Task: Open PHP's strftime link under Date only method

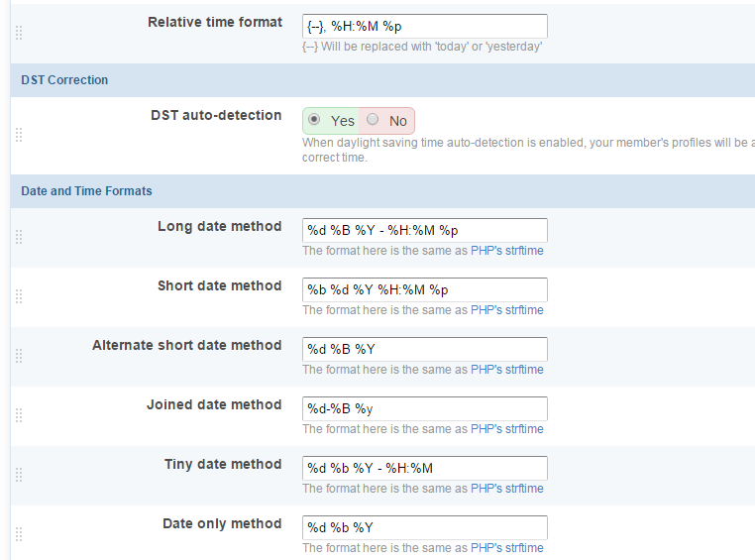Action: [x=507, y=548]
